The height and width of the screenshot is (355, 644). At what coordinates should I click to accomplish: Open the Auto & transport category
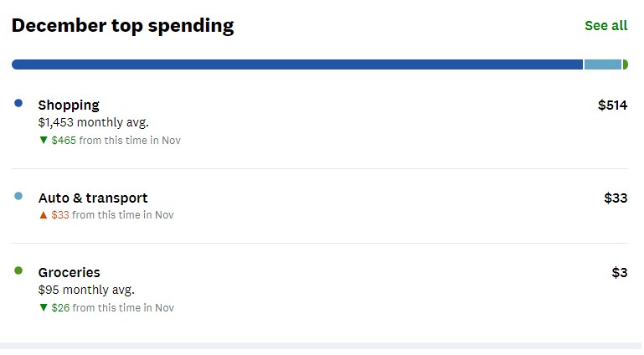(x=93, y=198)
